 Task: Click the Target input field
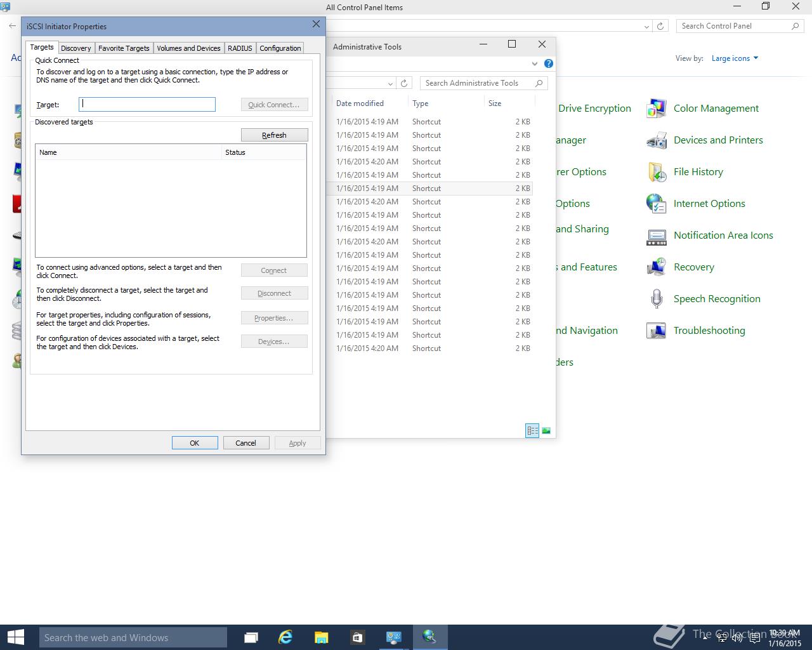tap(147, 104)
